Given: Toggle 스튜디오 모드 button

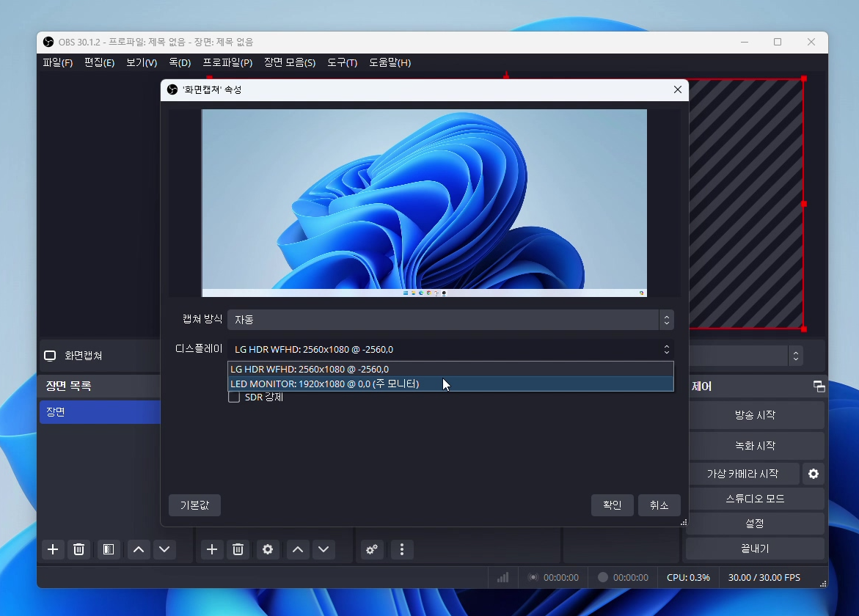Looking at the screenshot, I should [x=755, y=499].
